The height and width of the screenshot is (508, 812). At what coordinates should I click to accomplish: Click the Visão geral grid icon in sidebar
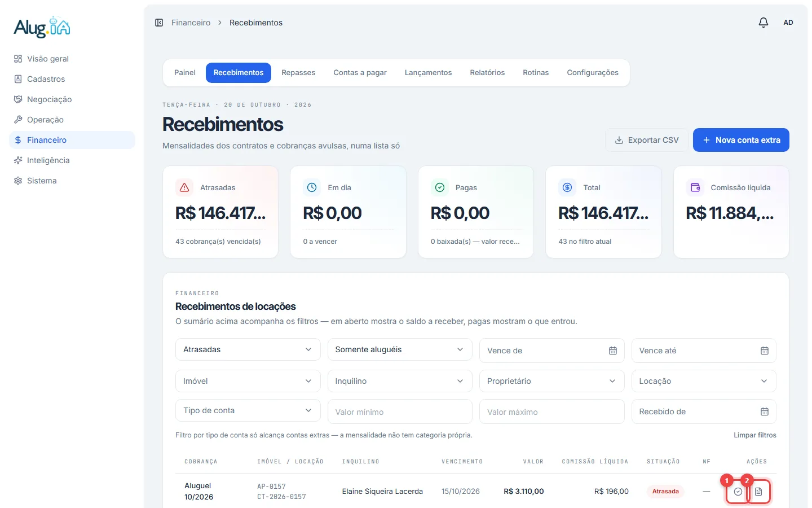click(x=18, y=59)
